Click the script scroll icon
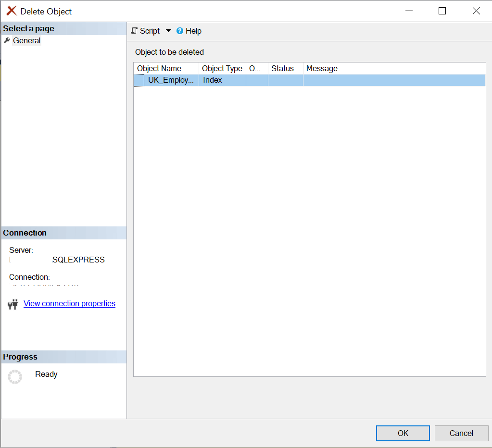 point(134,31)
